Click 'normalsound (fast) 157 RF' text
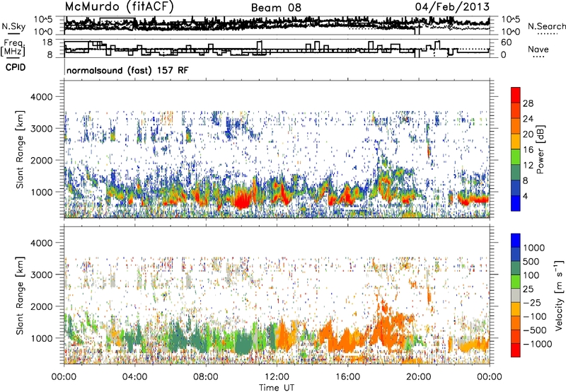This screenshot has height=392, width=566. coord(127,70)
